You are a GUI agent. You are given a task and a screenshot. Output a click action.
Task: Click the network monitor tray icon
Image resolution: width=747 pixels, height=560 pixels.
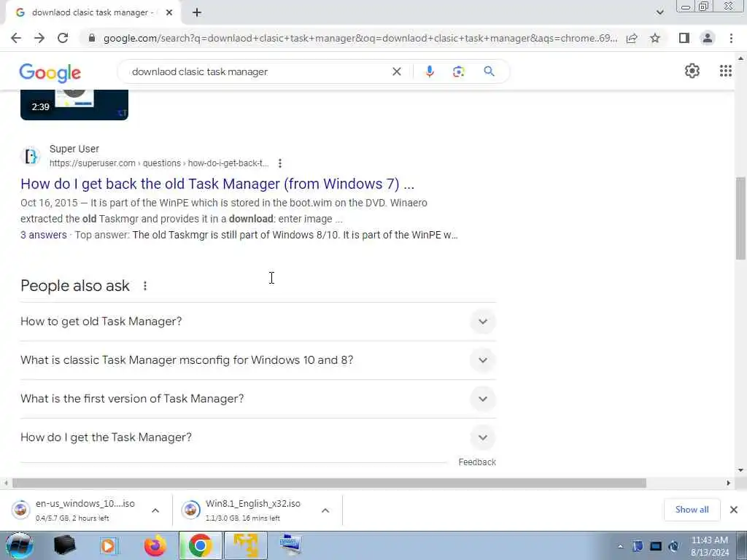(656, 546)
